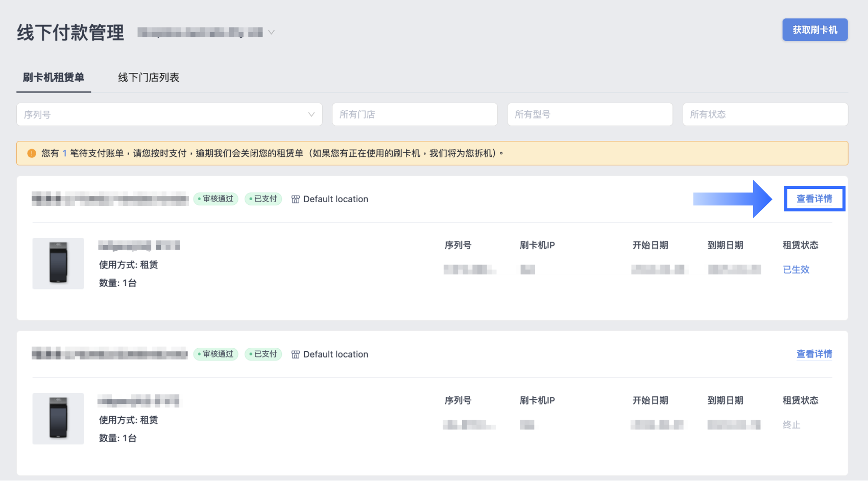Image resolution: width=868 pixels, height=481 pixels.
Task: Open 查看详情 for the second rental order
Action: click(814, 354)
